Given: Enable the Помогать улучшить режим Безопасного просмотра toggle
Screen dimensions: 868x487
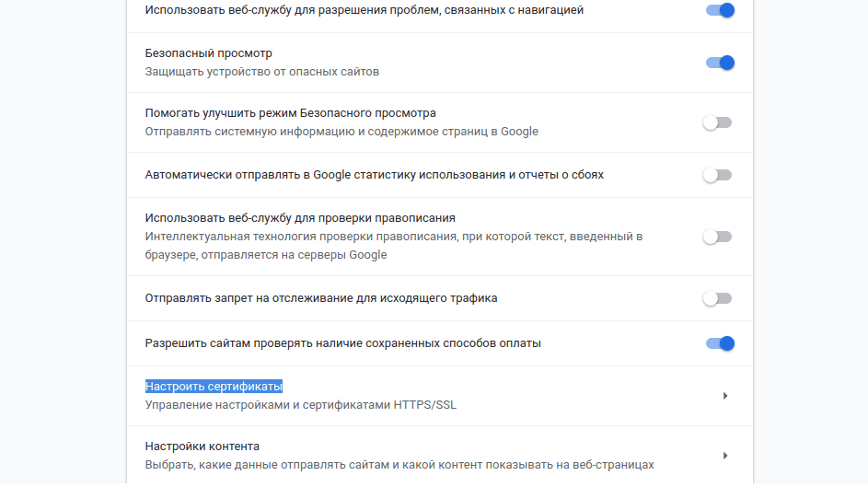Looking at the screenshot, I should point(717,122).
